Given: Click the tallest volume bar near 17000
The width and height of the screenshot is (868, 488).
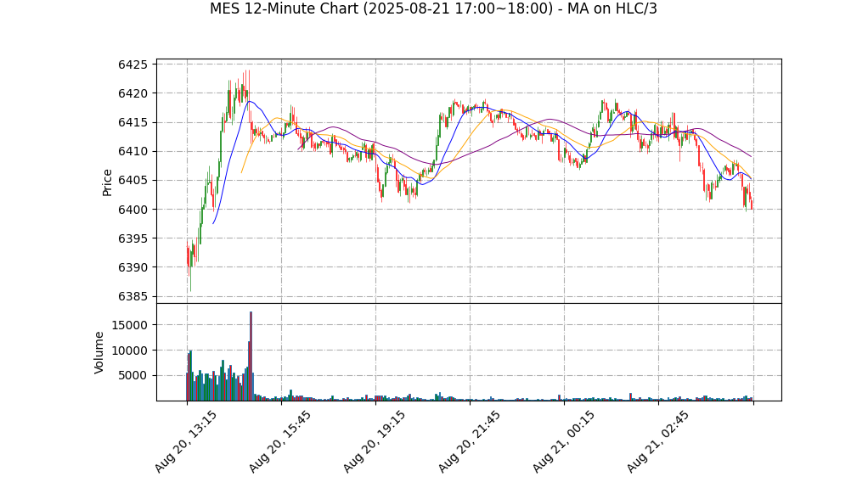Looking at the screenshot, I should point(251,356).
